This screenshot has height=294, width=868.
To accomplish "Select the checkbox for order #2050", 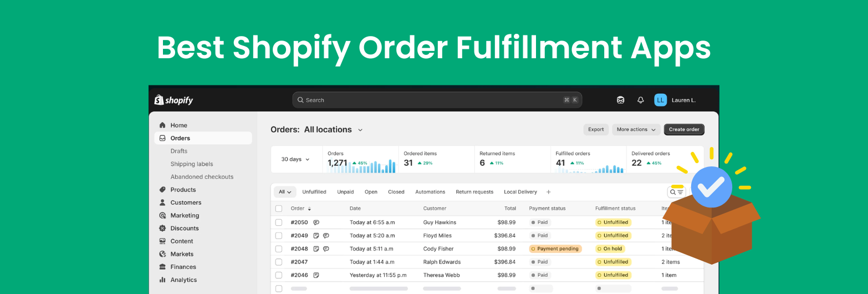I will click(279, 222).
